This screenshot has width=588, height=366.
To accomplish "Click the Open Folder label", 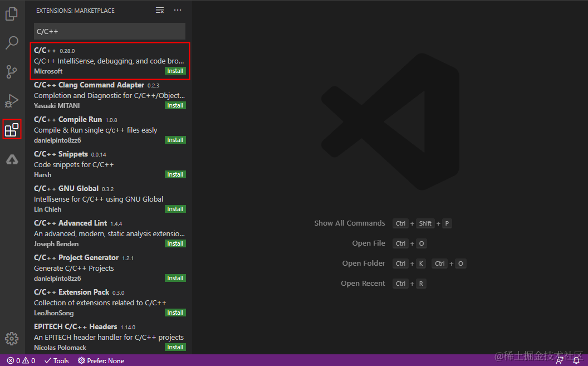I will (x=364, y=263).
